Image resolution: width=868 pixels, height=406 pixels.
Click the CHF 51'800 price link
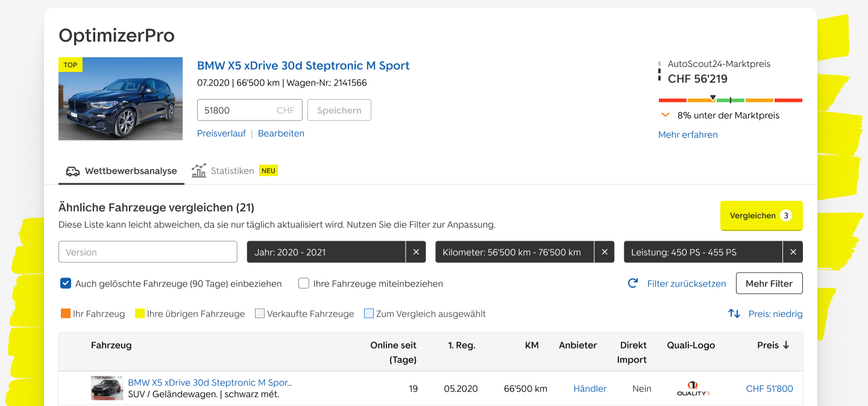point(770,389)
